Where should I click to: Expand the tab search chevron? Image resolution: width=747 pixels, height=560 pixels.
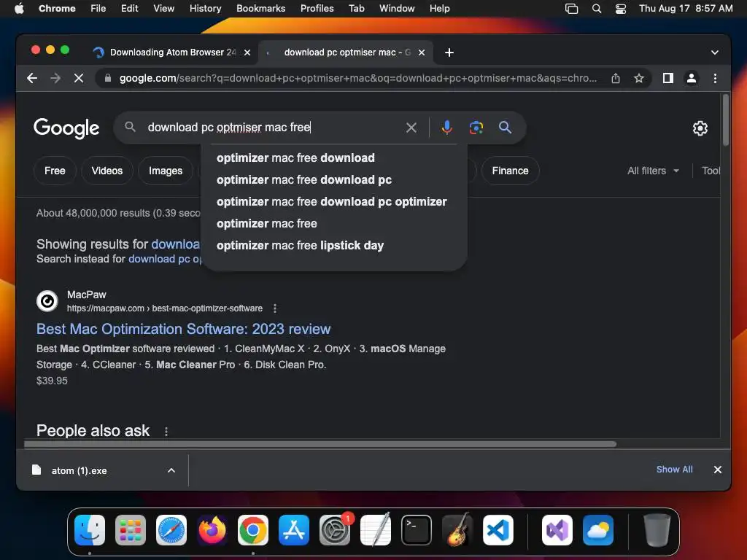click(715, 52)
